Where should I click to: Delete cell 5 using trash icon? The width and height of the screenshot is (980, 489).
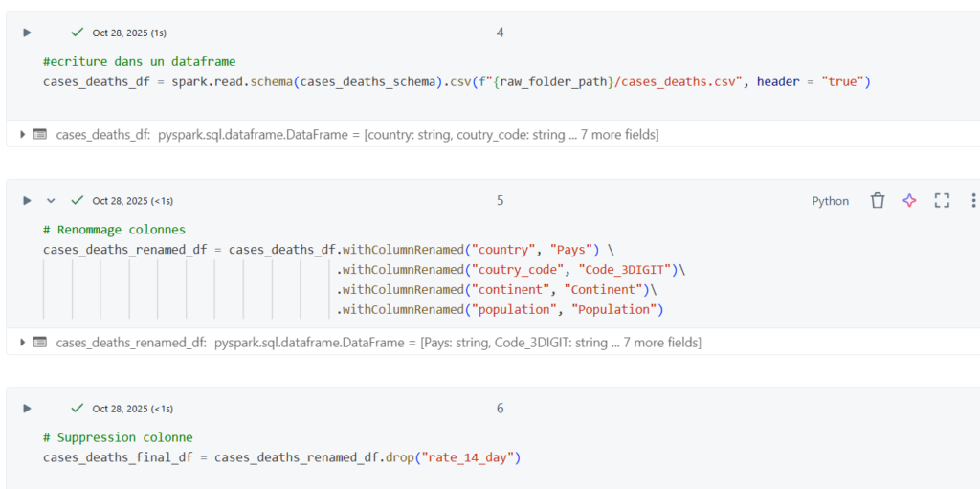point(877,201)
